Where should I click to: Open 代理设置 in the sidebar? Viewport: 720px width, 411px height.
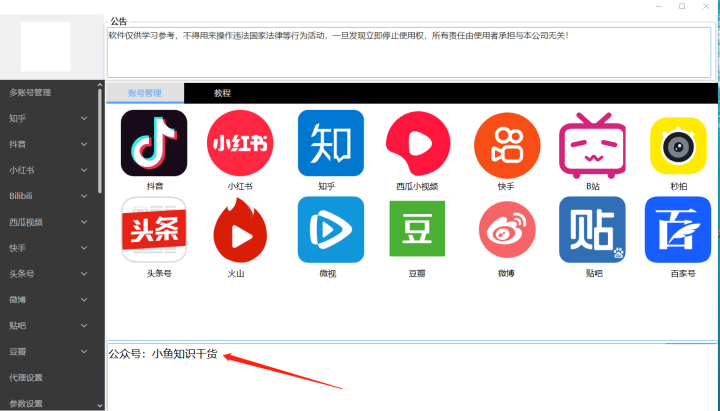(x=26, y=377)
